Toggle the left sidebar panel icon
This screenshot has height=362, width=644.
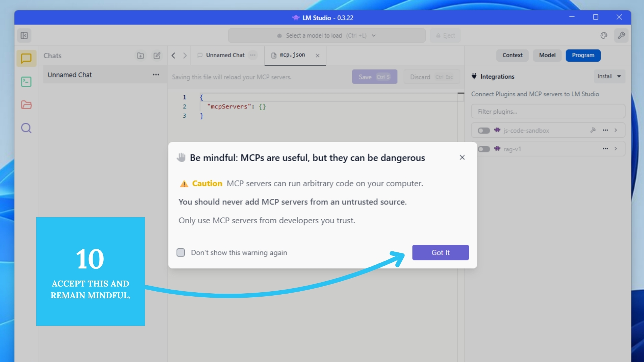(24, 36)
